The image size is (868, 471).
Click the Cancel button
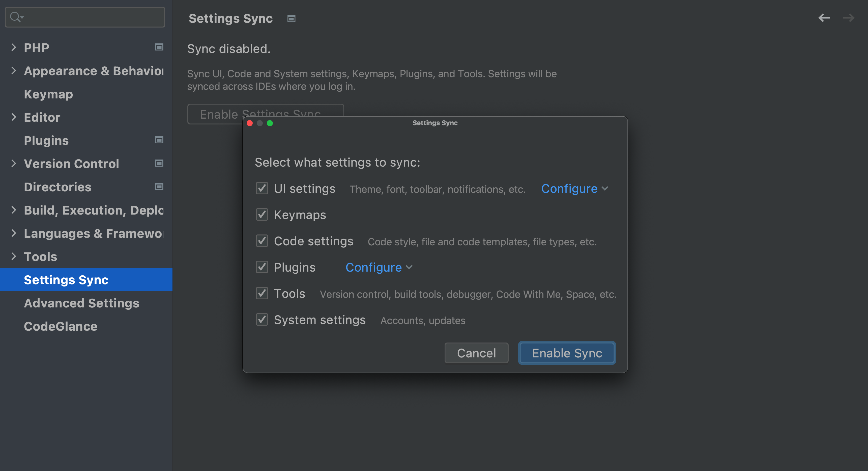click(476, 353)
